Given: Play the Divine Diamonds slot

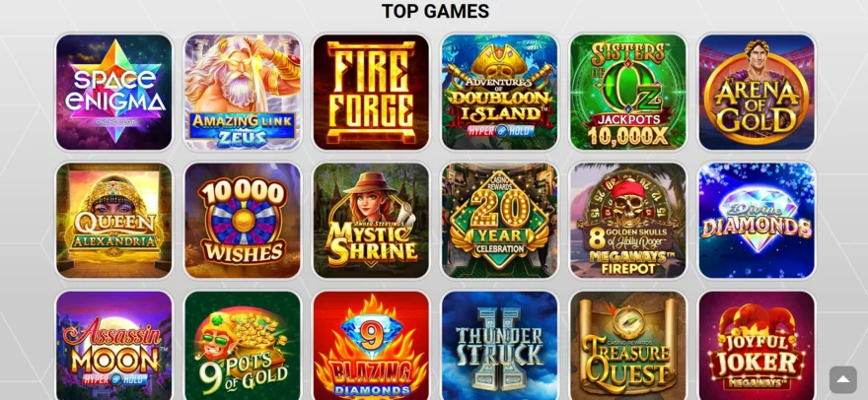Looking at the screenshot, I should click(757, 220).
